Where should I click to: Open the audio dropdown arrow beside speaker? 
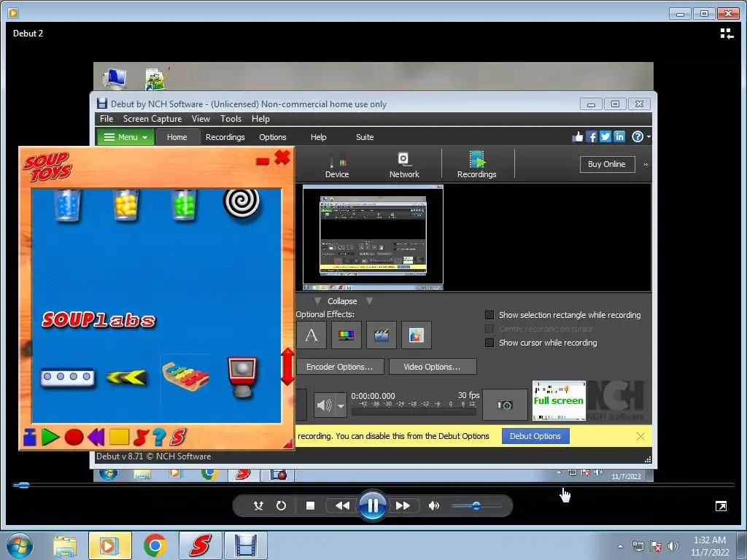coord(341,405)
